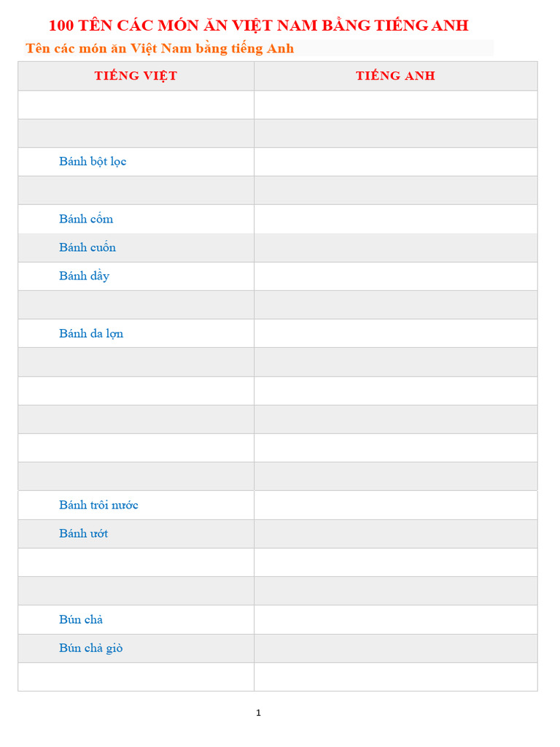Click the Bánh bột lọc entry
Screen dimensions: 560x747
(x=93, y=162)
